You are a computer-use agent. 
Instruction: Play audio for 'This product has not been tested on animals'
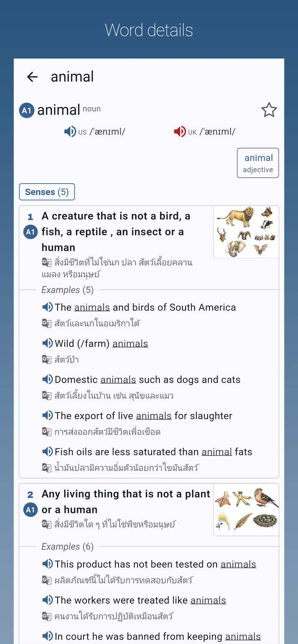(x=48, y=564)
